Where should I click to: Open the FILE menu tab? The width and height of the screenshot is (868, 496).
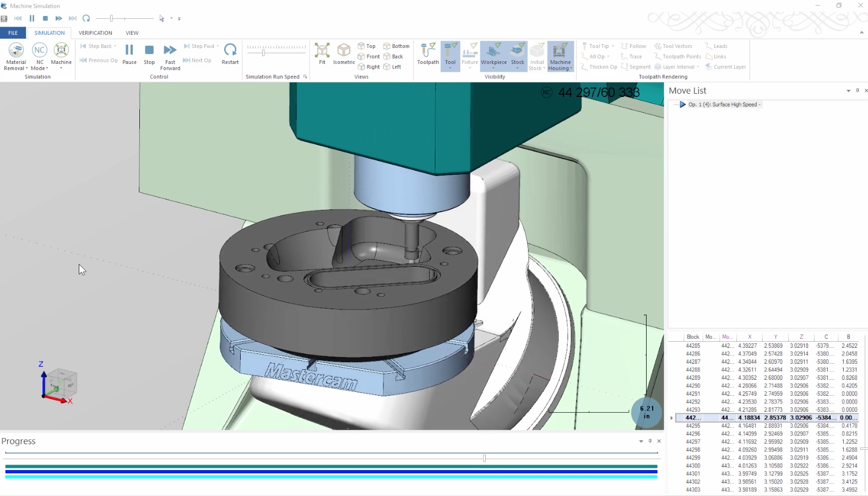click(x=13, y=33)
